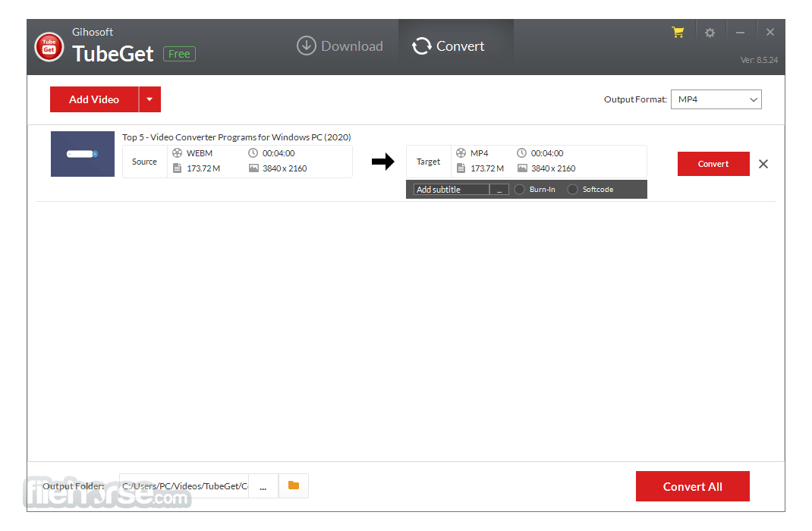Browse for subtitle file with ellipsis button
812x531 pixels.
point(499,190)
